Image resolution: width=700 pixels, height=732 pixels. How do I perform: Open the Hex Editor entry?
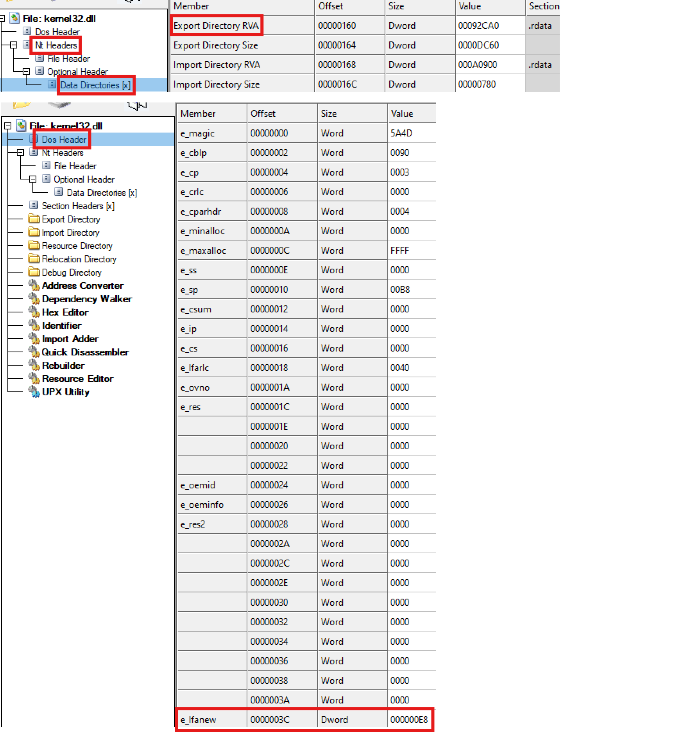click(65, 312)
